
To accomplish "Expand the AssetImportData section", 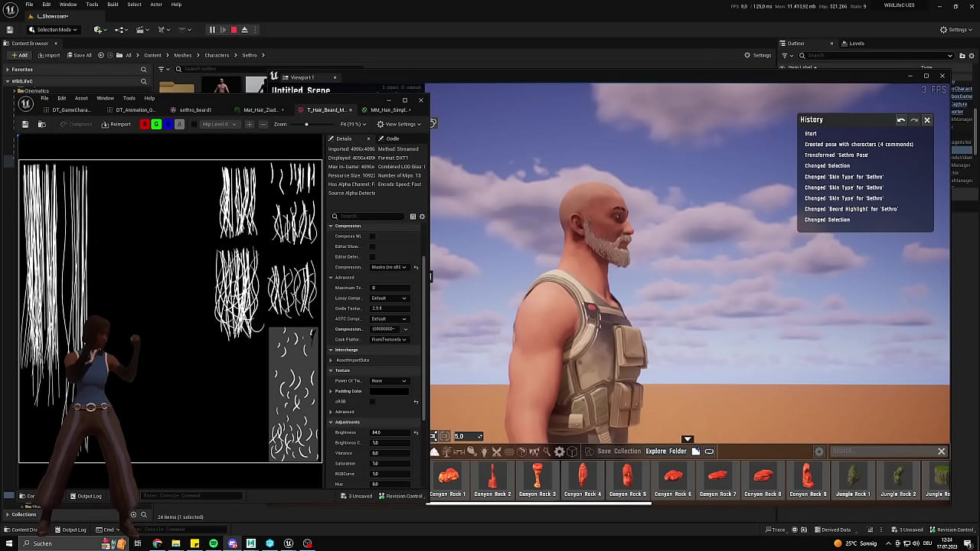I will 332,360.
